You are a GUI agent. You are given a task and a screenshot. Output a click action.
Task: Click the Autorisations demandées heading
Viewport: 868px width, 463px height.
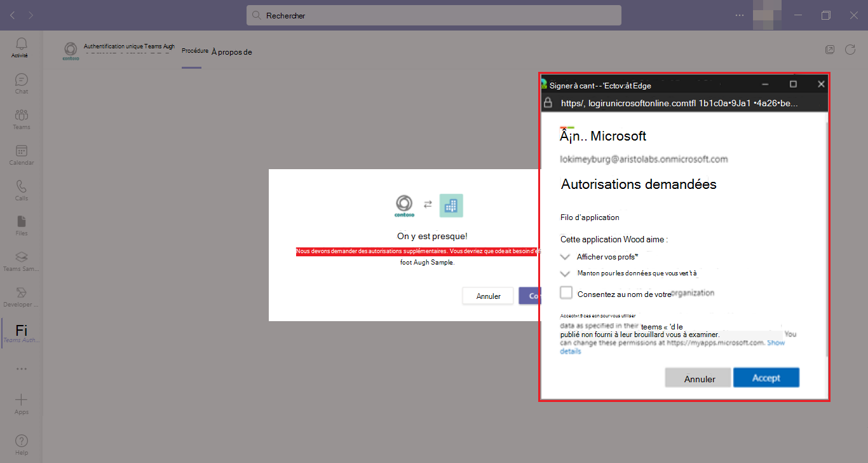pos(639,184)
